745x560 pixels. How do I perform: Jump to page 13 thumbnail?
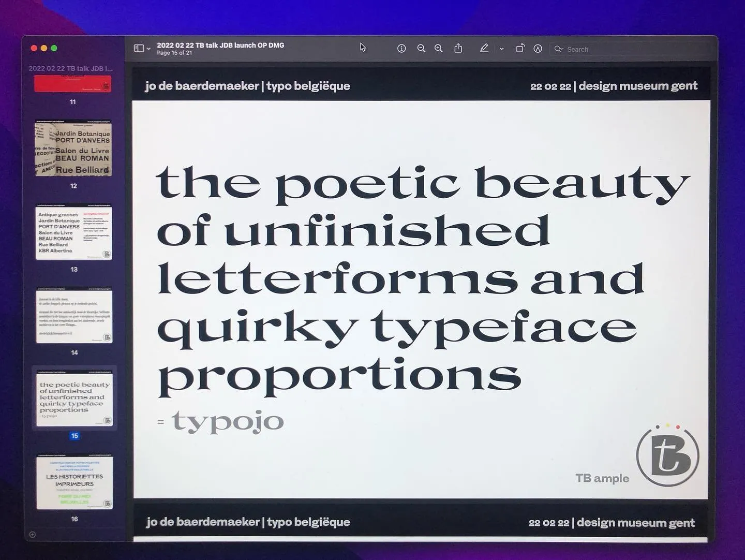[x=73, y=233]
